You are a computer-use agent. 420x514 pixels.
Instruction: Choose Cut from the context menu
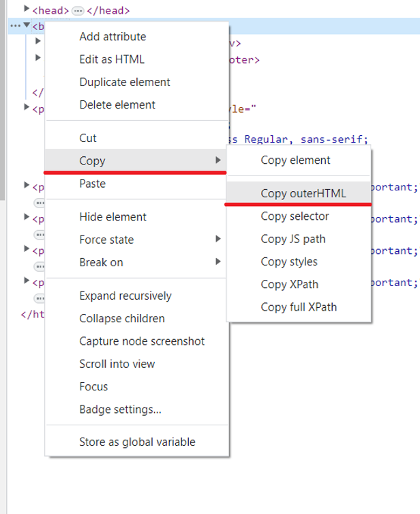click(88, 138)
